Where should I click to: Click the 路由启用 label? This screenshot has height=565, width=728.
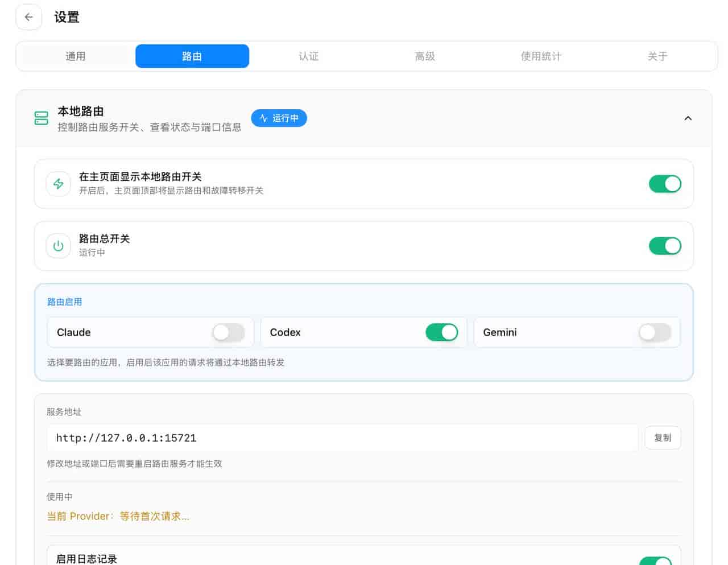point(64,302)
